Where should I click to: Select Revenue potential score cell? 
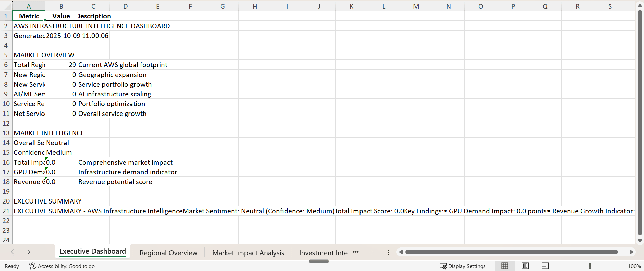click(115, 182)
